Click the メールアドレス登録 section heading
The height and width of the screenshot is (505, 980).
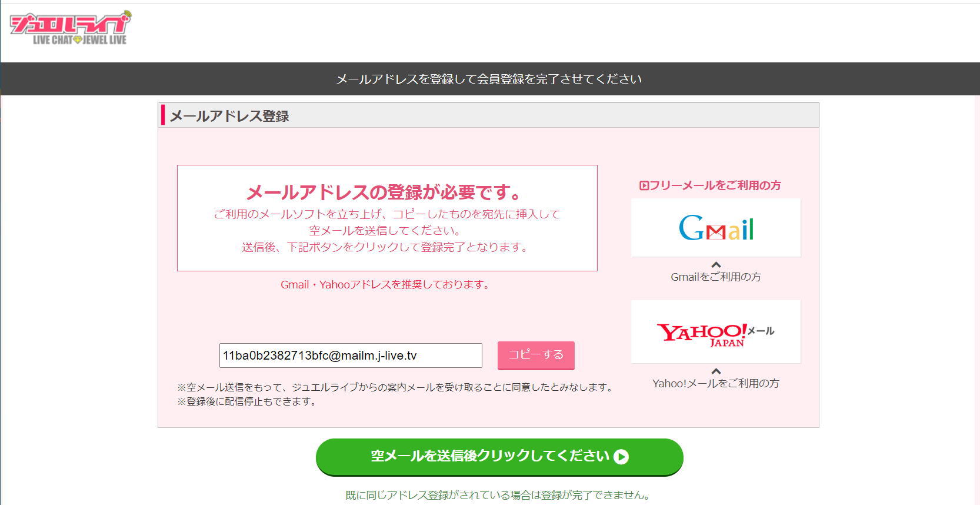click(229, 116)
